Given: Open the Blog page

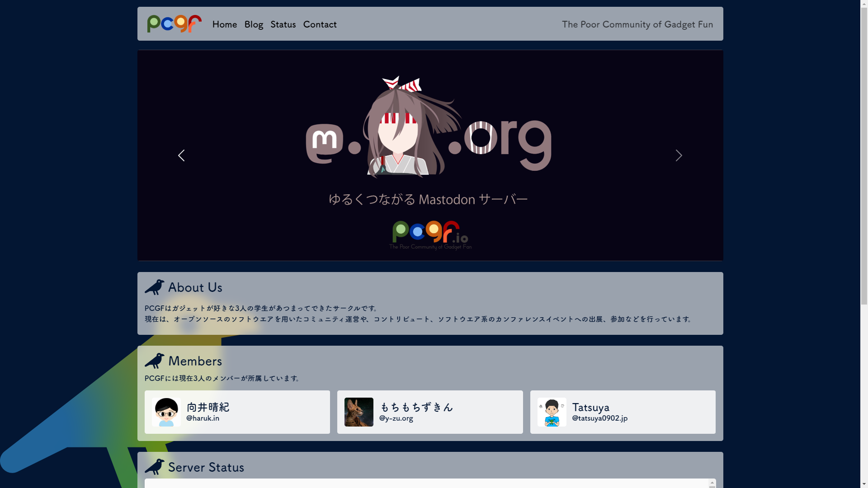Looking at the screenshot, I should point(254,24).
